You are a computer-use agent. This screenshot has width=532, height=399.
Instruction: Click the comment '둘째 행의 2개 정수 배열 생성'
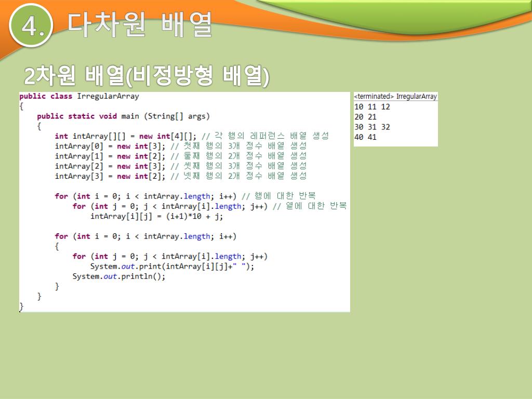tap(245, 156)
